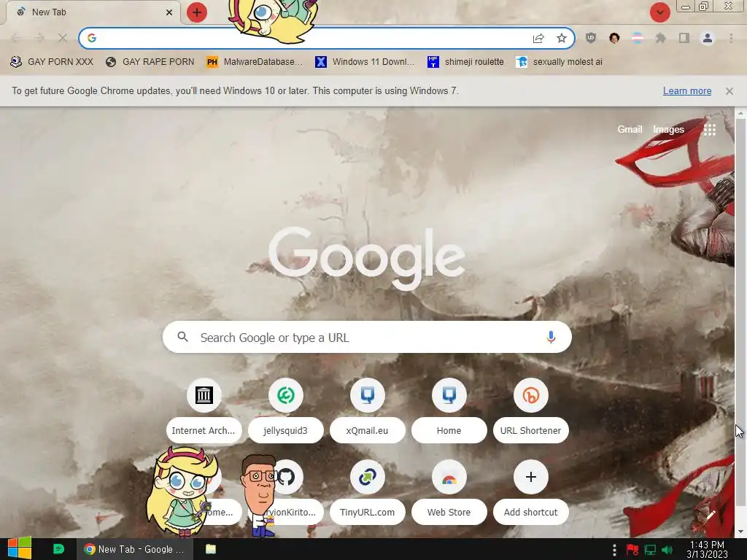Viewport: 747px width, 560px height.
Task: Open the striped flag extension icon
Action: tap(638, 38)
